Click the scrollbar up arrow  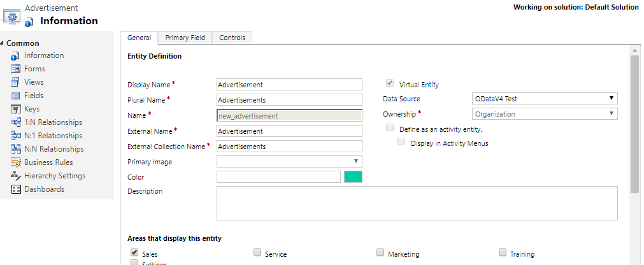pos(634,50)
